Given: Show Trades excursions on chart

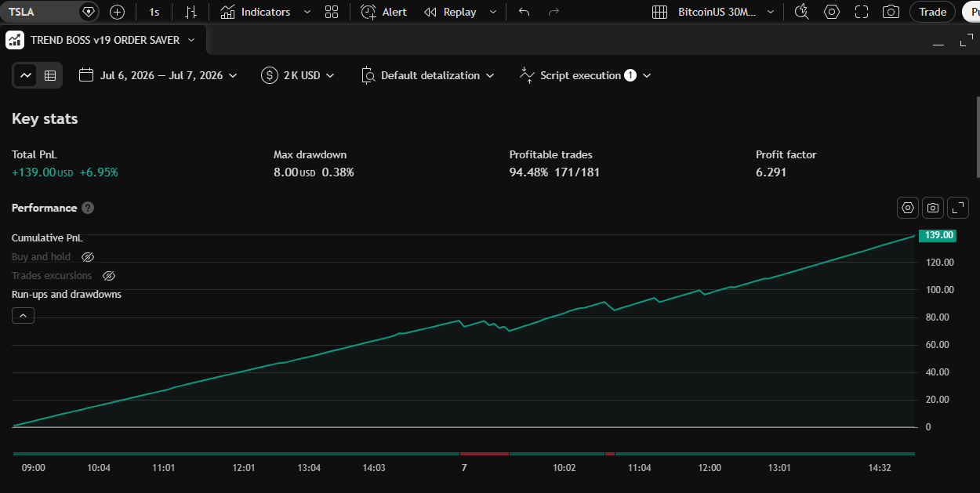Looking at the screenshot, I should pos(109,276).
